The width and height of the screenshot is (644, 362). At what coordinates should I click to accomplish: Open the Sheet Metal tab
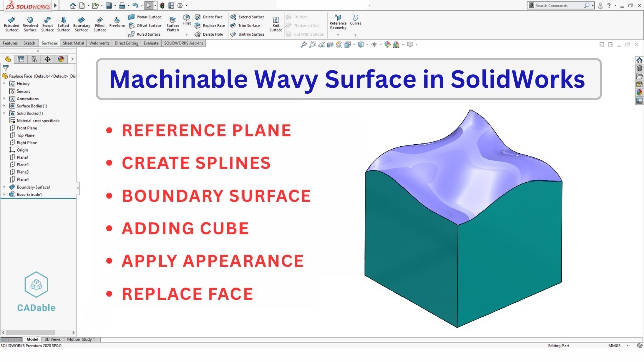[x=73, y=43]
